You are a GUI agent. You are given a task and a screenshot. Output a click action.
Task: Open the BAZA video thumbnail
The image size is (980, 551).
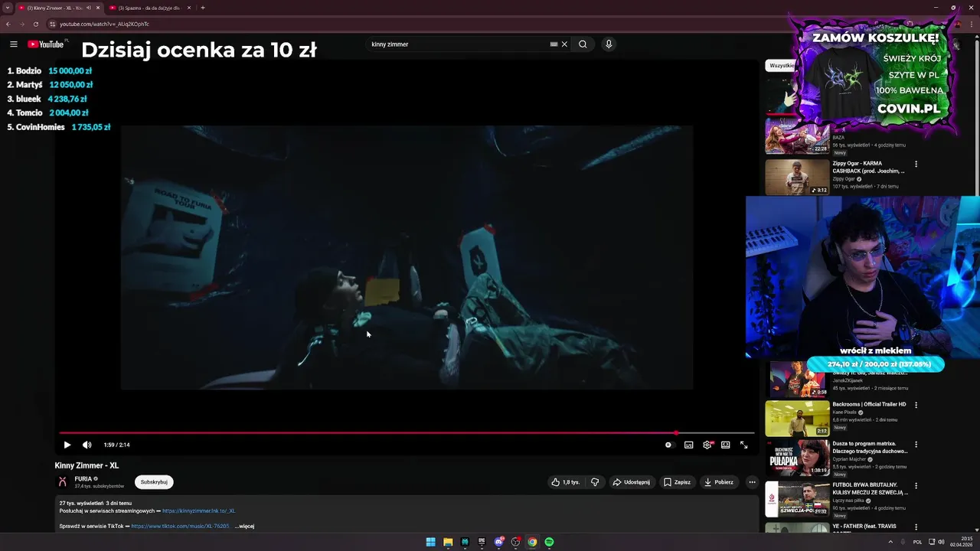point(797,136)
